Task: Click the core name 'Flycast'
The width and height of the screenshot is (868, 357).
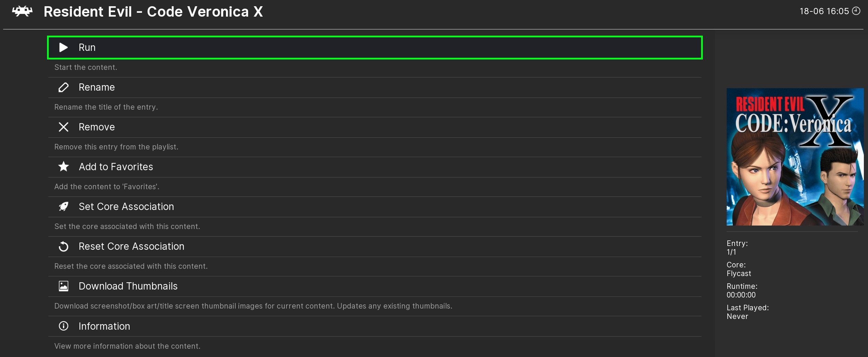Action: tap(739, 274)
